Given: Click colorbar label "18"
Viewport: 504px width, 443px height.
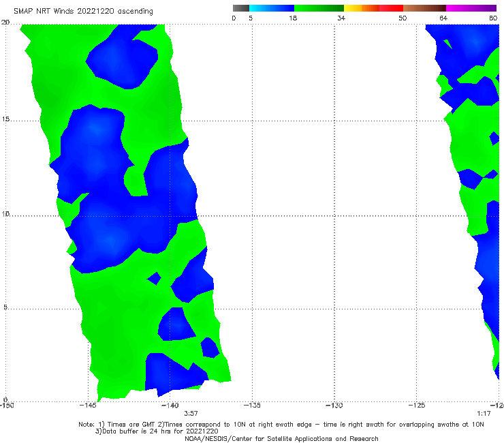Looking at the screenshot, I should [x=293, y=18].
